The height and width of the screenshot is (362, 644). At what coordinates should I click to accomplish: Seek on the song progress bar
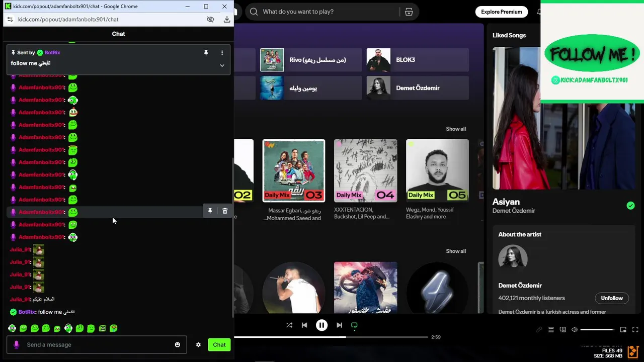(331, 337)
